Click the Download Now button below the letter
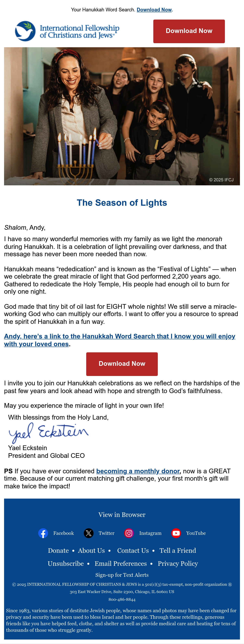Image resolution: width=244 pixels, height=644 pixels. 122,364
